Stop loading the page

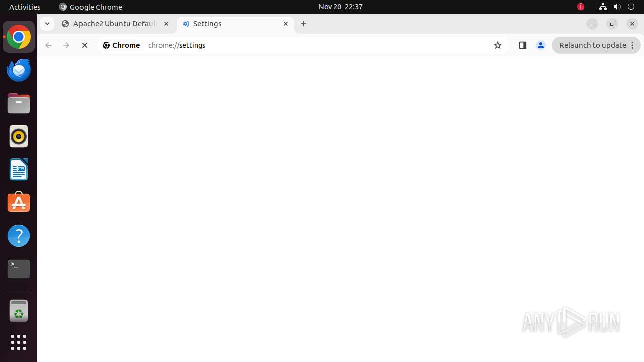coord(85,45)
